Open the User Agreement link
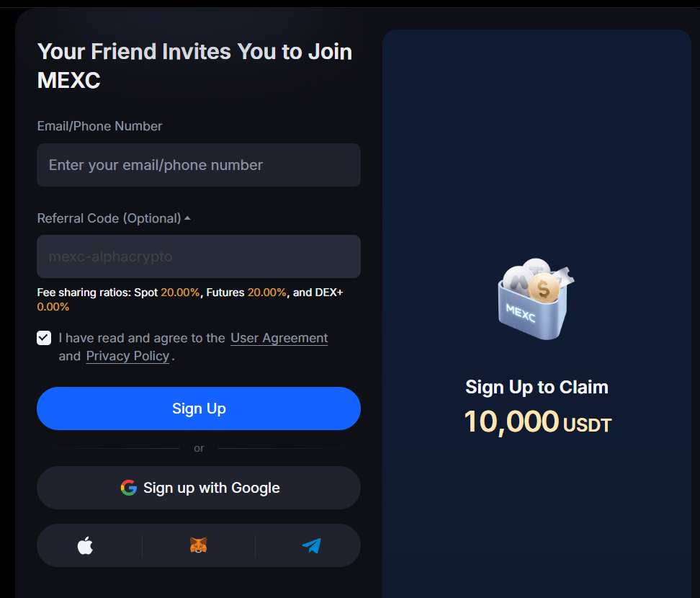Image resolution: width=700 pixels, height=598 pixels. (x=279, y=338)
